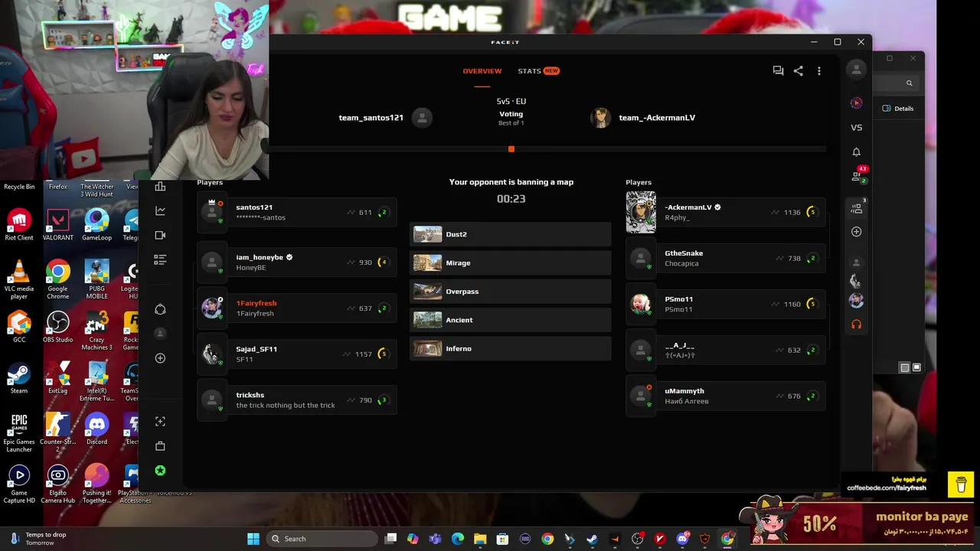This screenshot has width=980, height=551.
Task: Switch to the OVERVIEW tab
Action: click(482, 71)
